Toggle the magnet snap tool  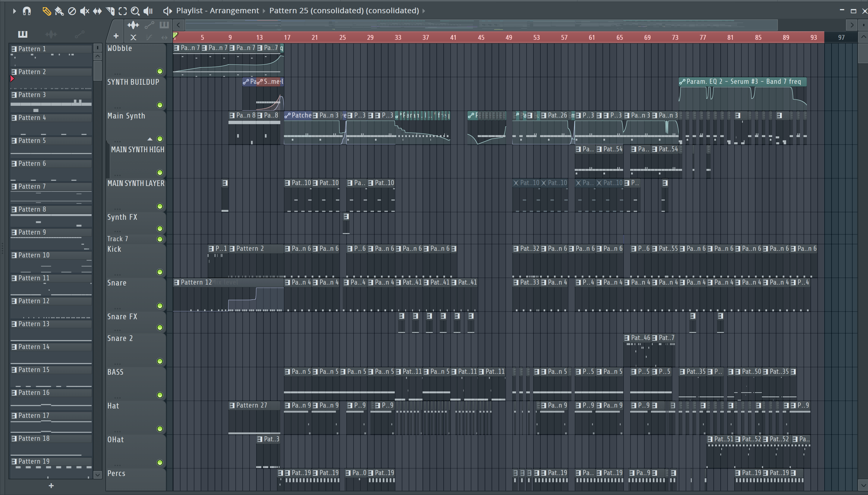tap(27, 11)
